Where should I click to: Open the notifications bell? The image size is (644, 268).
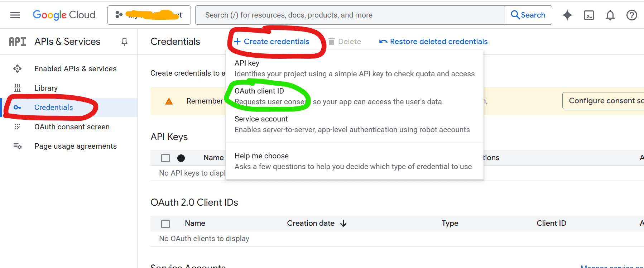(x=610, y=15)
